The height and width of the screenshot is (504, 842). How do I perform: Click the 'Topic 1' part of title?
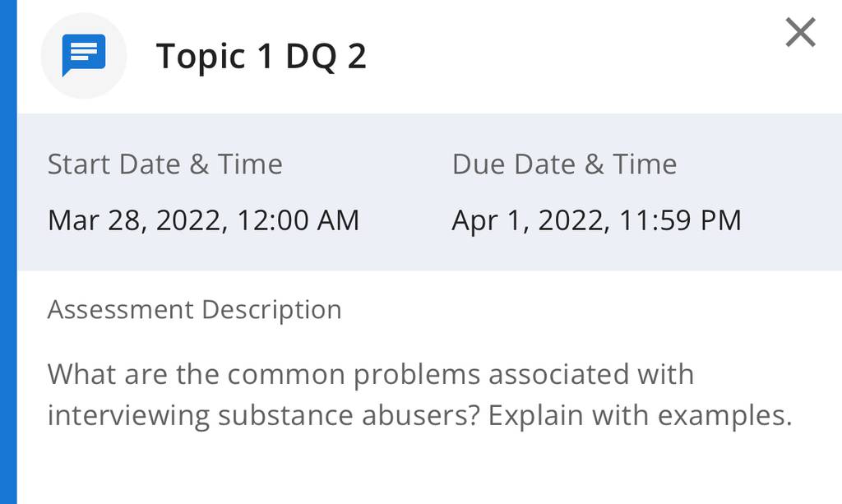[x=215, y=57]
